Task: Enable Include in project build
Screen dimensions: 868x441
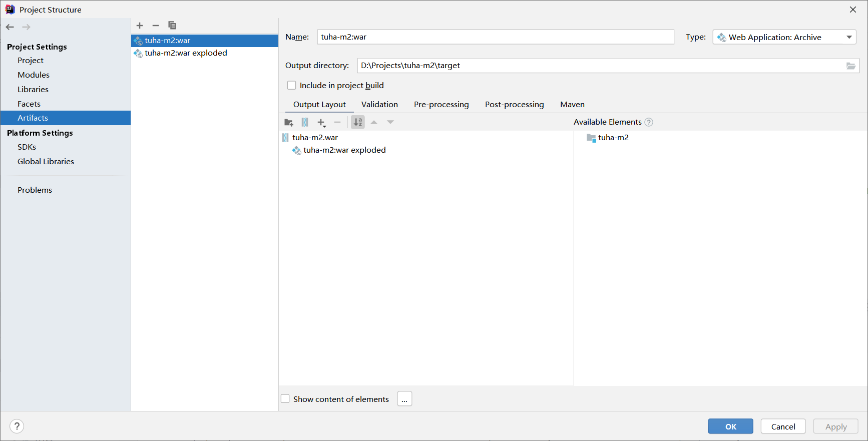Action: click(292, 86)
